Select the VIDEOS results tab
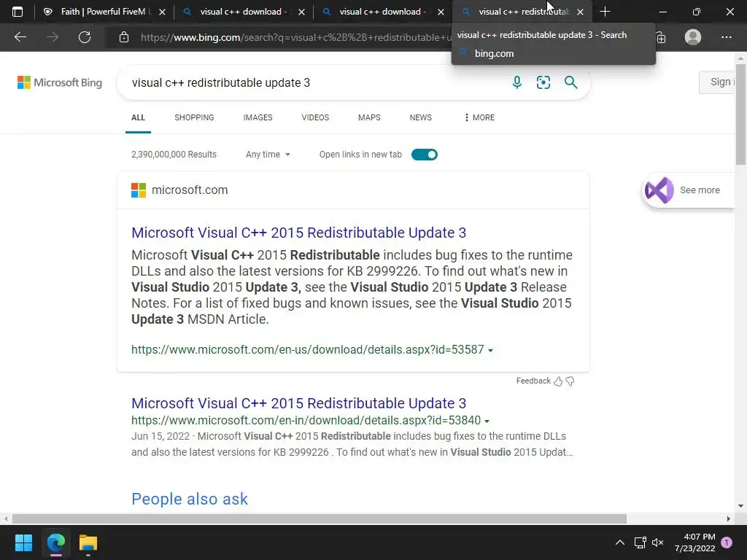747x560 pixels. pos(315,117)
